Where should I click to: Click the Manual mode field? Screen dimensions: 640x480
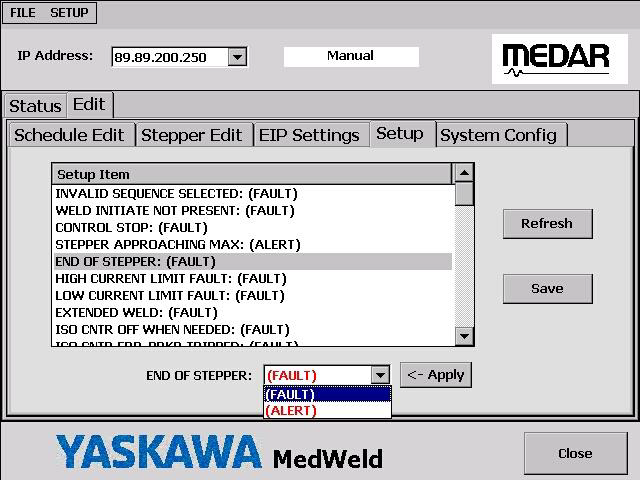click(x=351, y=56)
